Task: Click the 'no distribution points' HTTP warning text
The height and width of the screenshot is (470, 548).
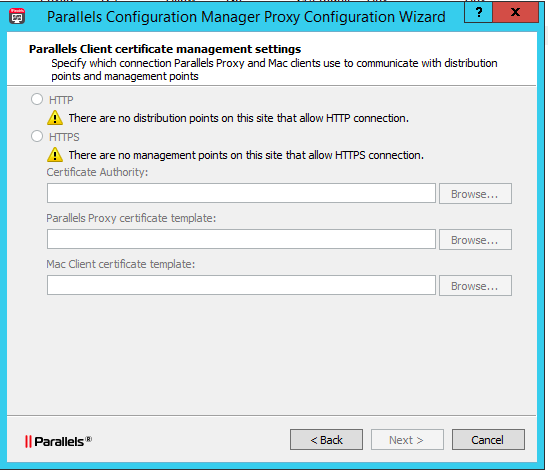Action: pyautogui.click(x=238, y=118)
